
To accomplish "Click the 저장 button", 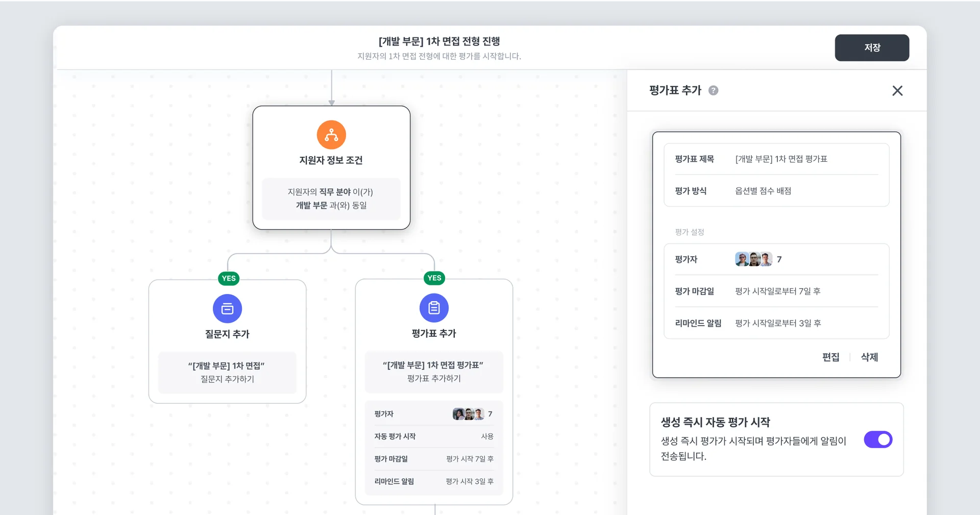I will click(x=872, y=47).
